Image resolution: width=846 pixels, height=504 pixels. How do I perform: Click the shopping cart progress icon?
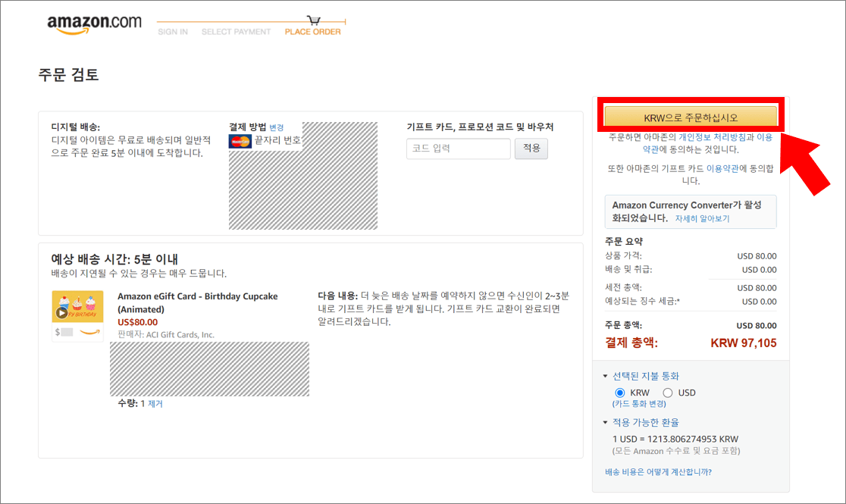pyautogui.click(x=314, y=20)
